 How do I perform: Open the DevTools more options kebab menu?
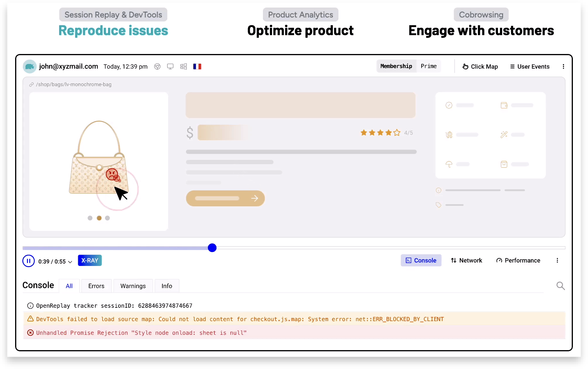click(x=557, y=260)
